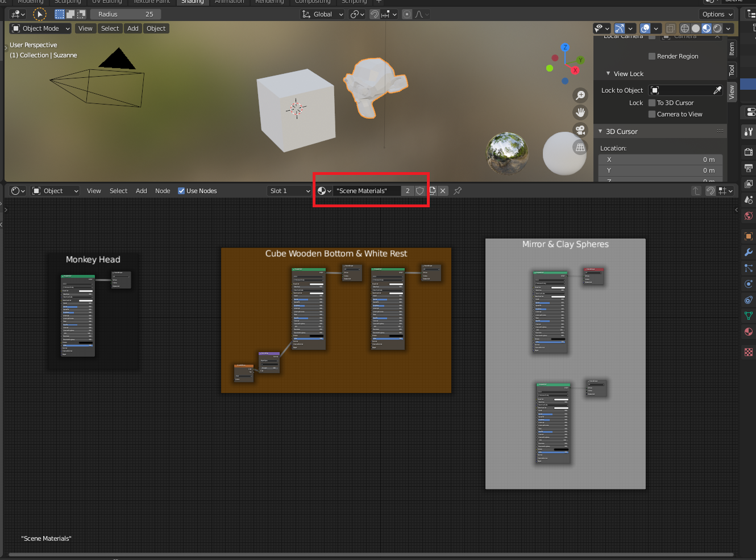Open the Slot 1 material slot dropdown
Image resolution: width=756 pixels, height=560 pixels.
click(289, 191)
